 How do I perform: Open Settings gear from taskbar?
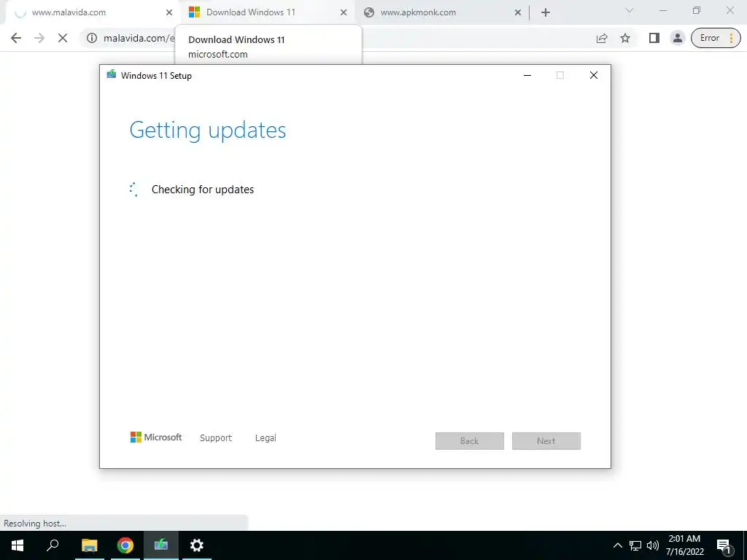pyautogui.click(x=197, y=545)
